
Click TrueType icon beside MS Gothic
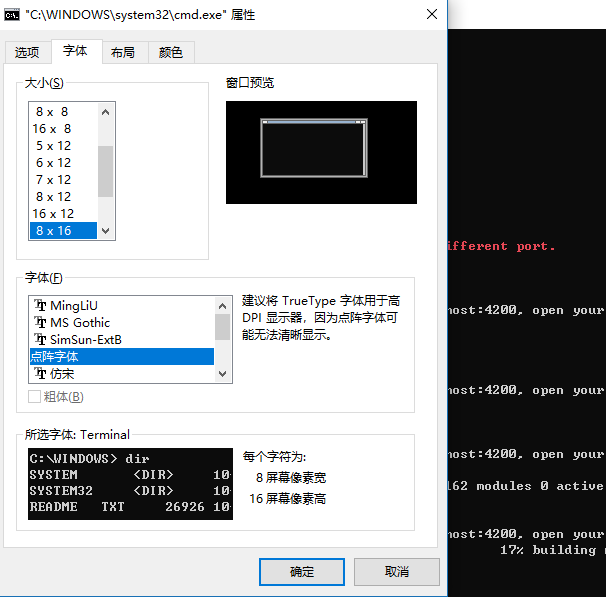click(40, 322)
